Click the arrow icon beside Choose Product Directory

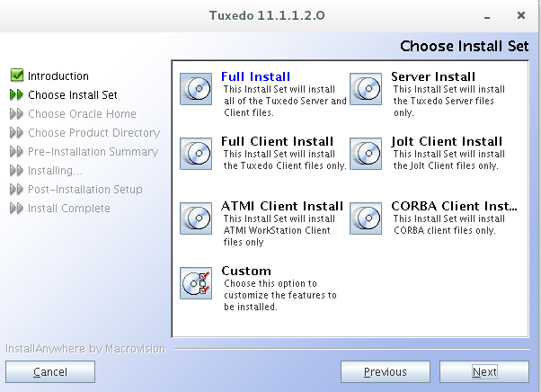click(16, 132)
